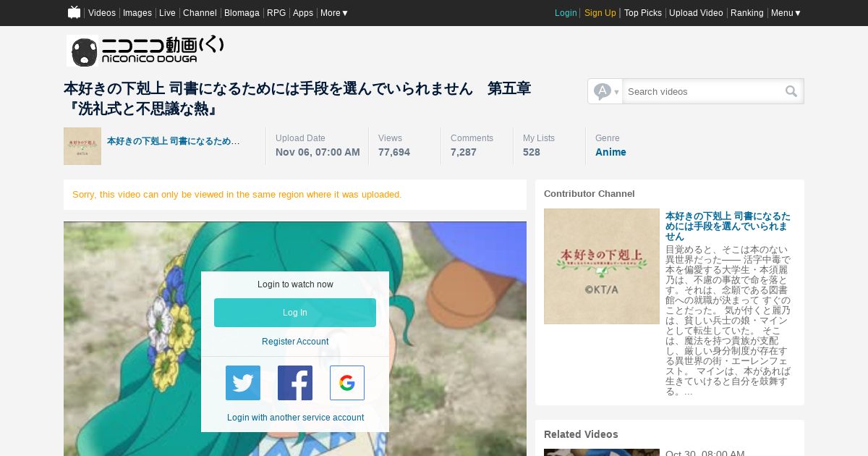Screen dimensions: 868x456
Task: Click the small channel thumbnail beside upload info
Action: 82,146
